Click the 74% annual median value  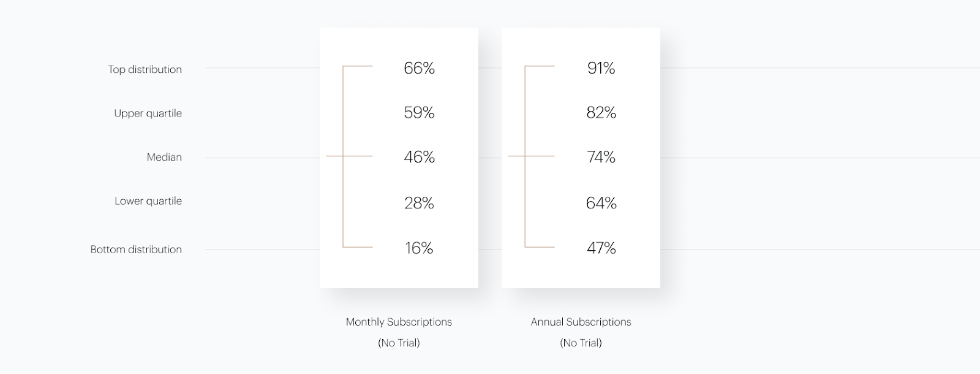[601, 157]
